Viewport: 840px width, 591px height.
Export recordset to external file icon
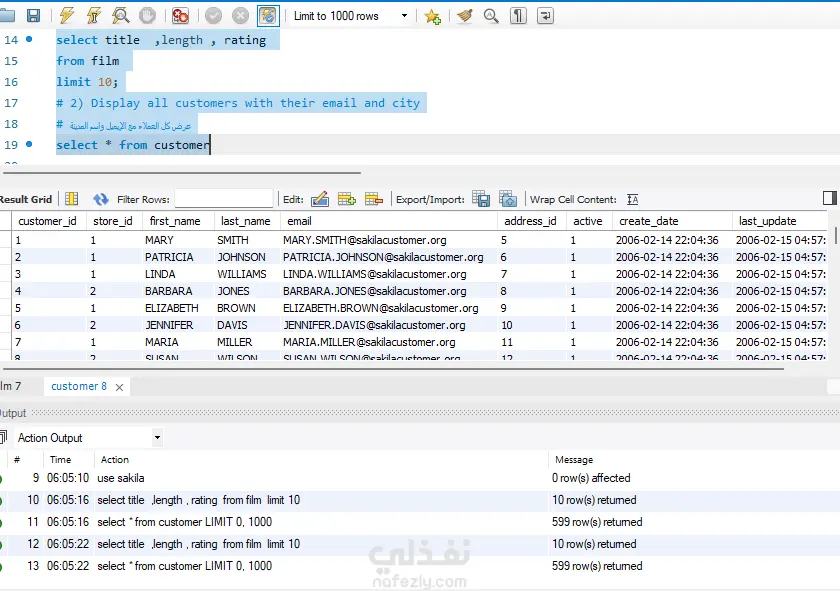481,199
